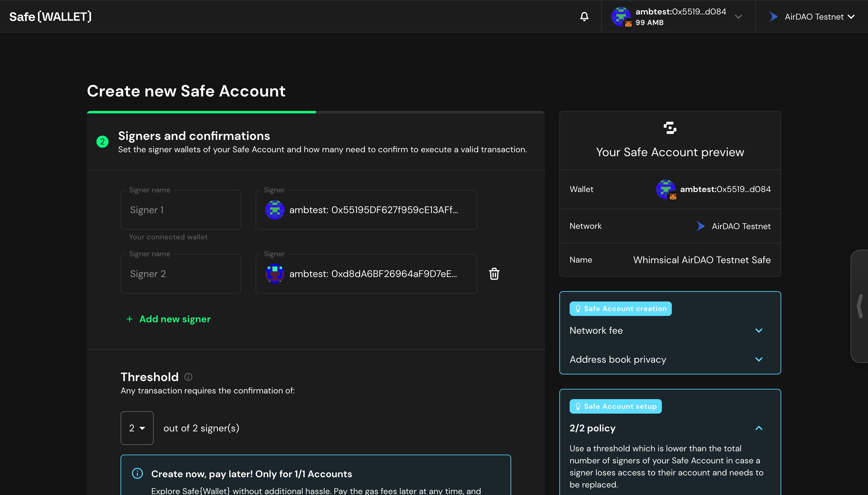This screenshot has height=495, width=868.
Task: Add a new signer
Action: (168, 319)
